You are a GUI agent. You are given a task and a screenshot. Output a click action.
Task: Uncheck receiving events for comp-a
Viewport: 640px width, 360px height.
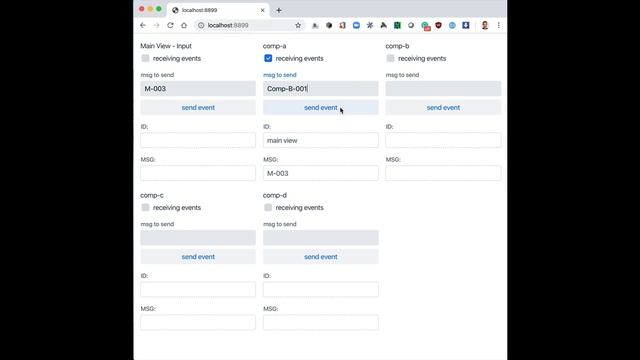click(x=268, y=58)
